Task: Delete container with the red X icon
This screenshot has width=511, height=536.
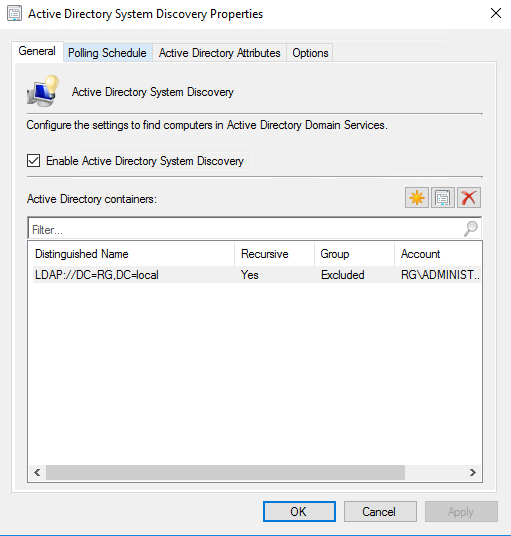Action: click(469, 198)
